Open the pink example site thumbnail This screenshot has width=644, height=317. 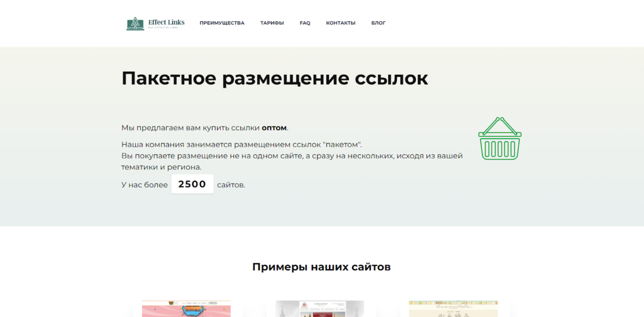[186, 309]
